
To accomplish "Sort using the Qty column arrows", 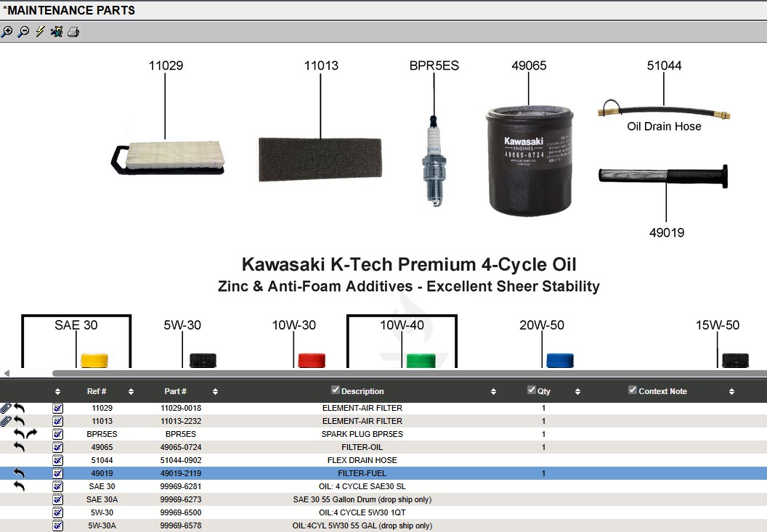I will [577, 392].
